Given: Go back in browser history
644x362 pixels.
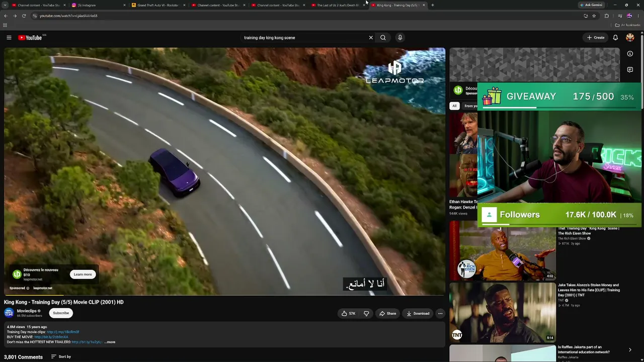Looking at the screenshot, I should (x=6, y=16).
